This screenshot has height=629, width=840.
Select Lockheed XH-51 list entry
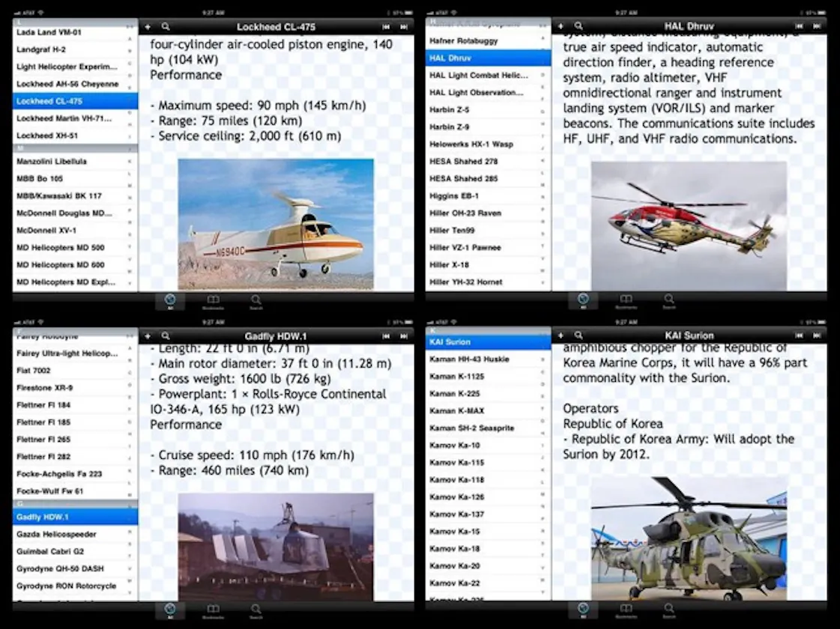(75, 136)
